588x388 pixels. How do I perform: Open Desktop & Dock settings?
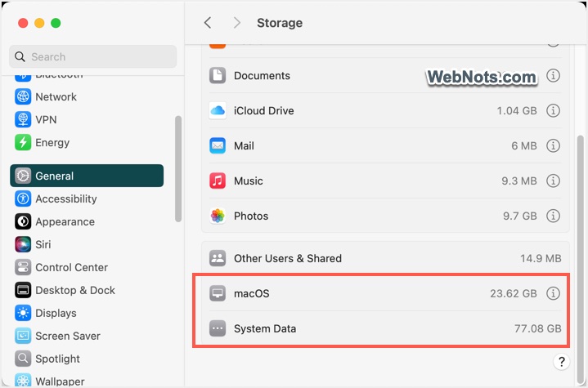click(x=87, y=290)
